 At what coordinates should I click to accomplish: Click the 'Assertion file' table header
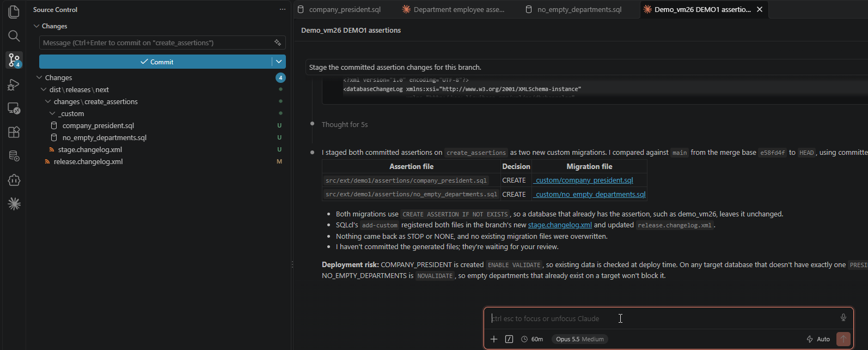pyautogui.click(x=411, y=166)
